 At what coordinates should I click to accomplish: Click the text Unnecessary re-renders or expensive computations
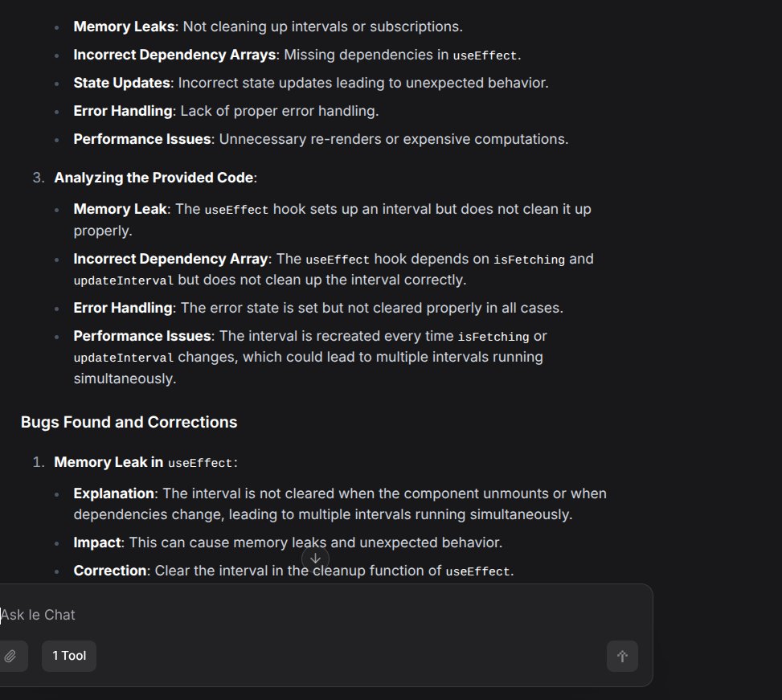pos(394,139)
